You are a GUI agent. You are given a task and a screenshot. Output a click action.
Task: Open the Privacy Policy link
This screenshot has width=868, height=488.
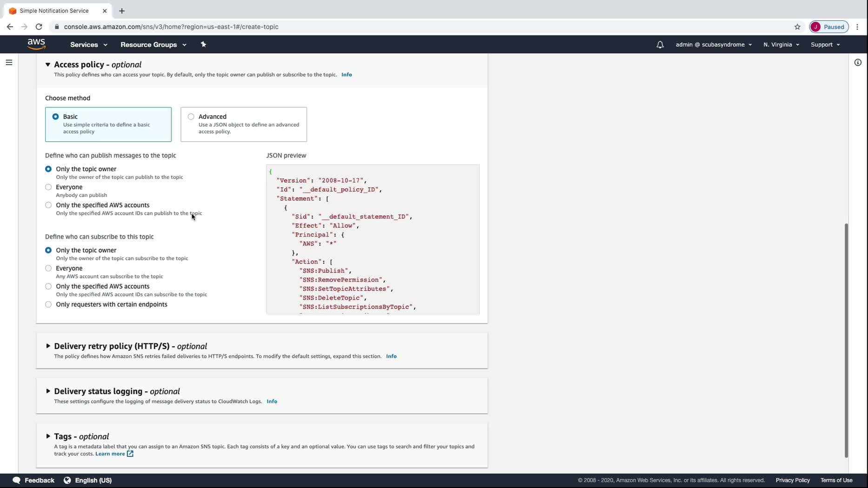(x=793, y=481)
